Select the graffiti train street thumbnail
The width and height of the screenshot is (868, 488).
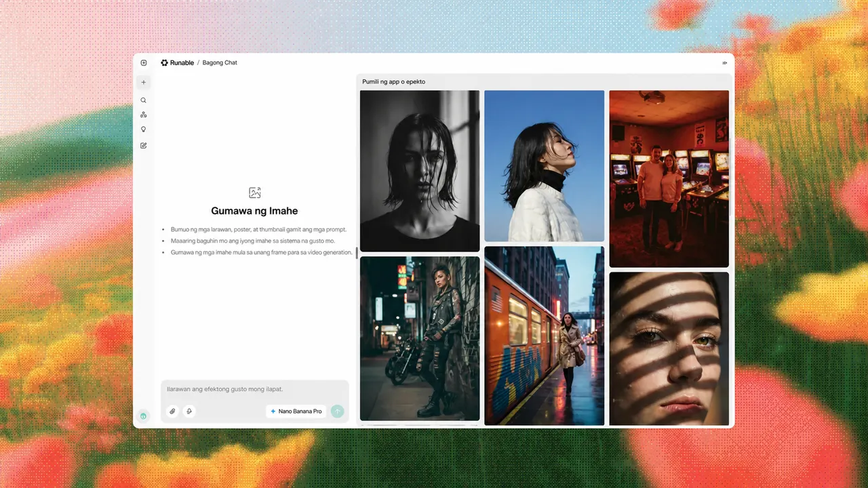544,336
